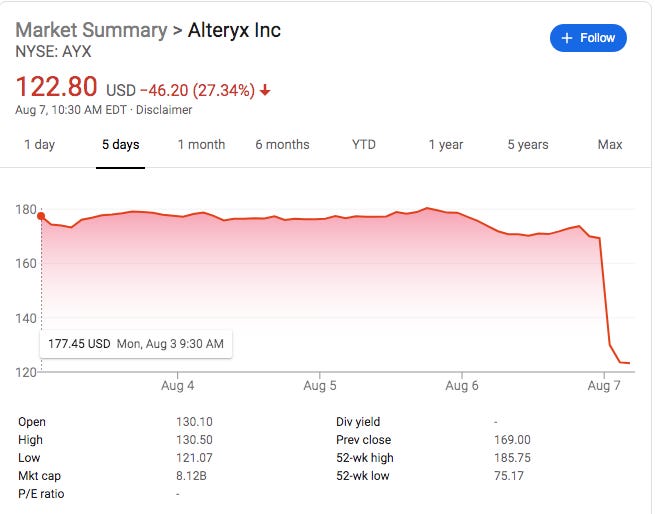
Task: Click the Aug 7 axis label
Action: point(604,385)
